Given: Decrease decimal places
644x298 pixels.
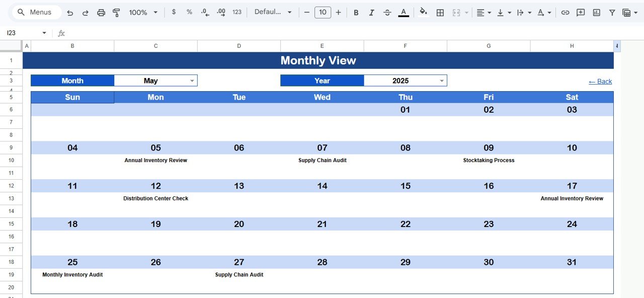Looking at the screenshot, I should tap(205, 12).
